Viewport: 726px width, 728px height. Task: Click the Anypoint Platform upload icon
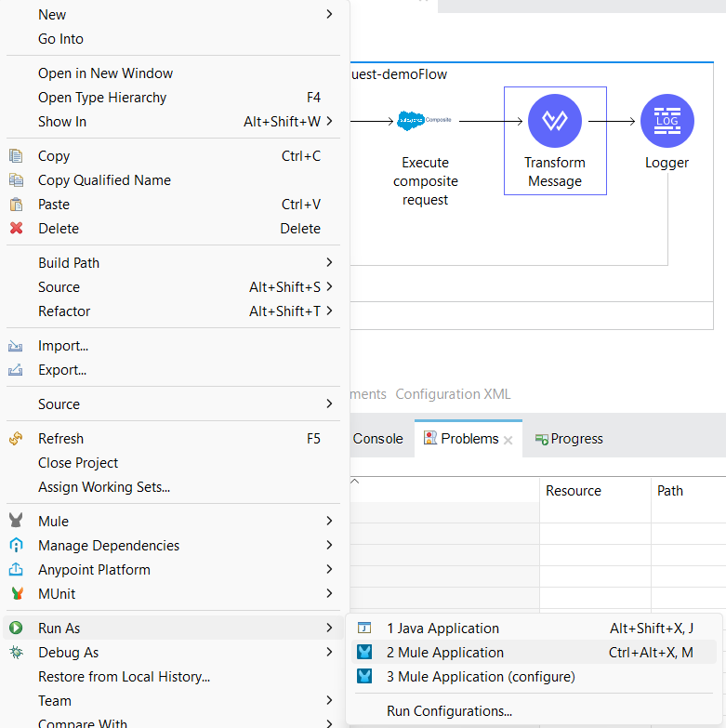coord(16,570)
